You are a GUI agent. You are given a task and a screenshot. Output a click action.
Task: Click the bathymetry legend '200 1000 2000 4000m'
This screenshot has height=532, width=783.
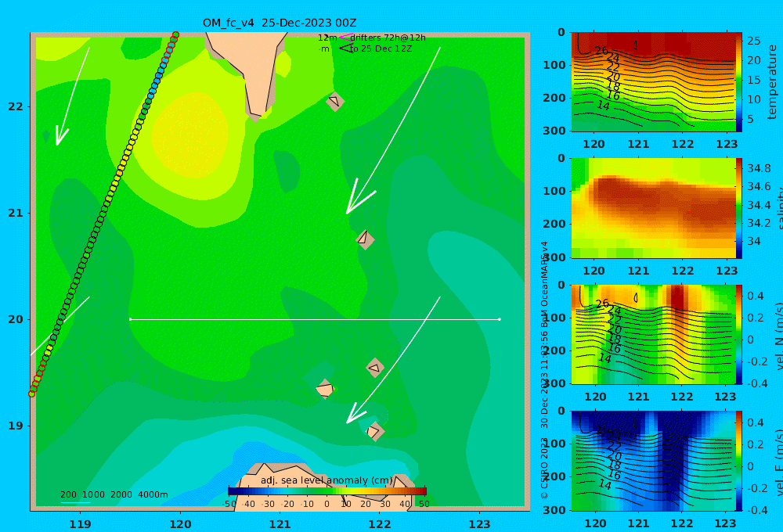click(x=114, y=494)
